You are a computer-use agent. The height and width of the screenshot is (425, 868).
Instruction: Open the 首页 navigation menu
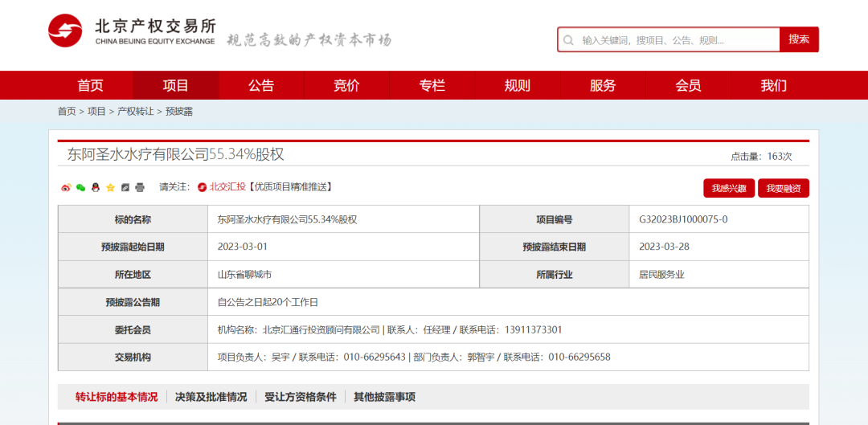[90, 85]
